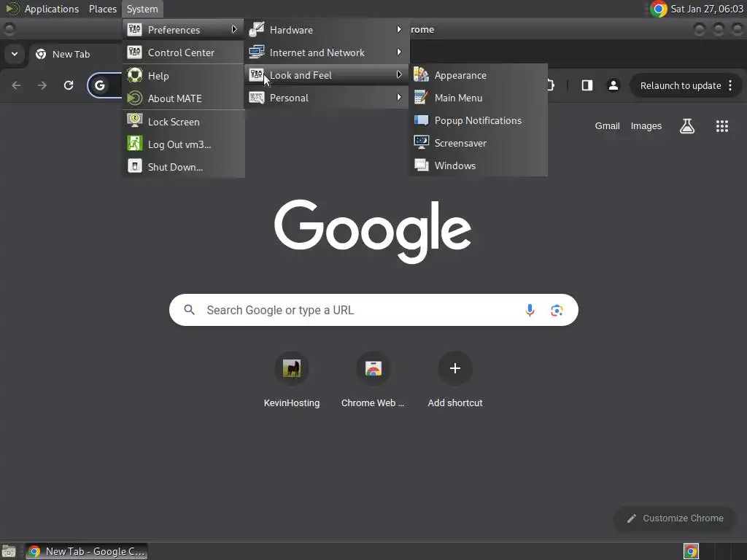Open the tab search dropdown chevron

click(15, 54)
